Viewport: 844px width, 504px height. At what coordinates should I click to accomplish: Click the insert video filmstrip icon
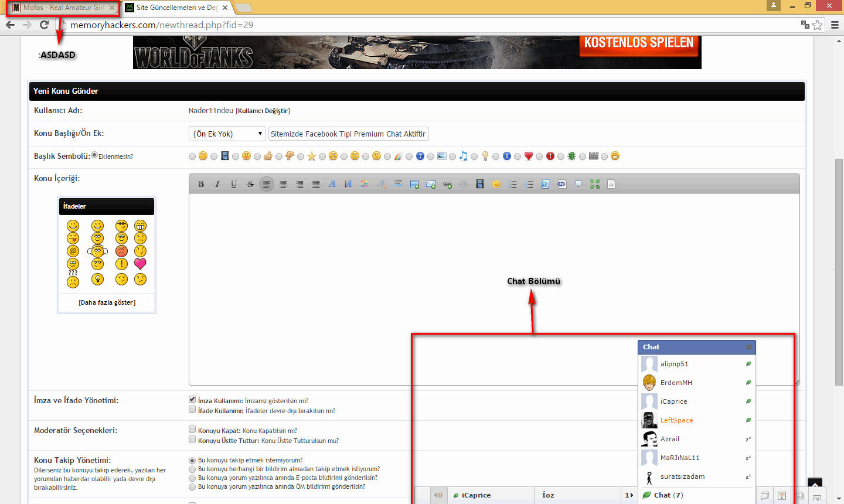(480, 184)
